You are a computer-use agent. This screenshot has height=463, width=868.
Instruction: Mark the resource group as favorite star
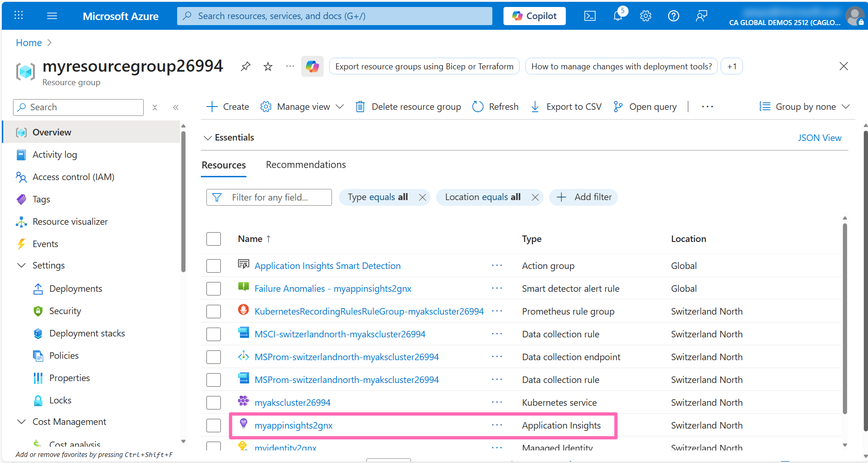pyautogui.click(x=268, y=66)
